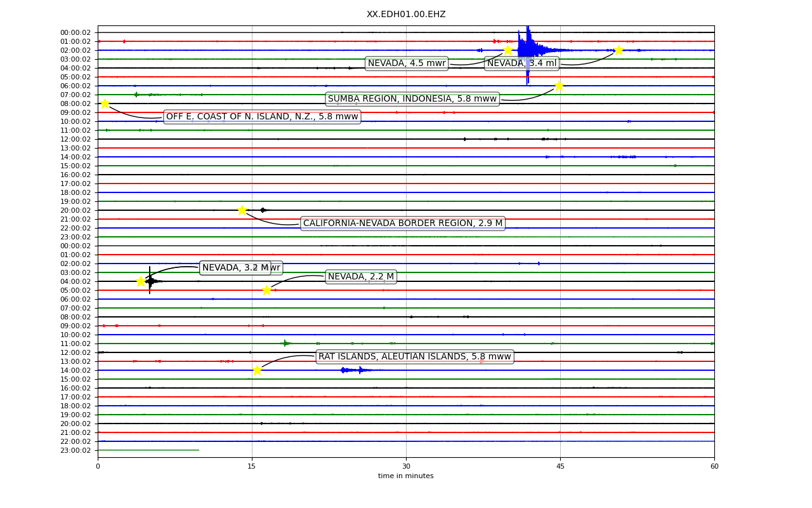Screen dimensions: 812x508
Task: Click CALIFORNIA-NEVADA BORDER REGION, 2.9 M label
Action: (x=403, y=223)
